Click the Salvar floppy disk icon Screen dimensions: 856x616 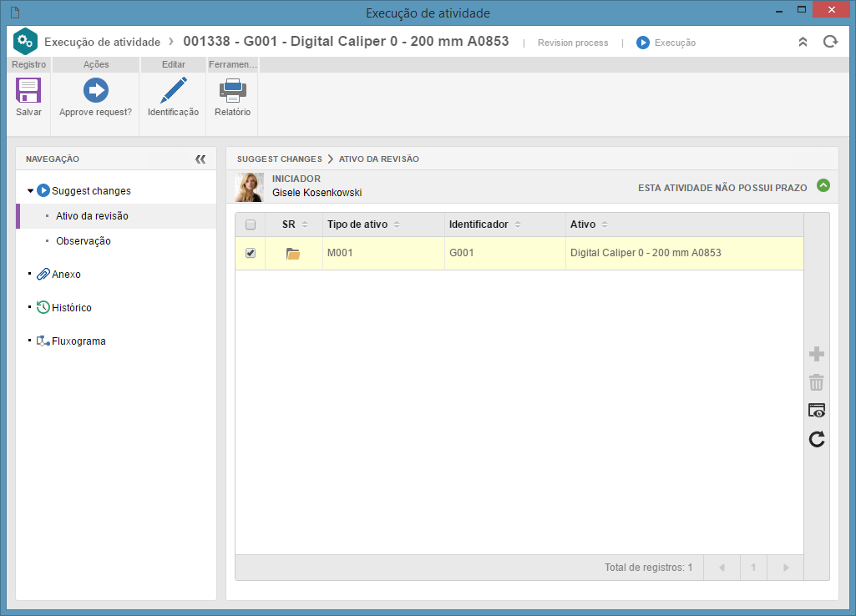point(28,91)
